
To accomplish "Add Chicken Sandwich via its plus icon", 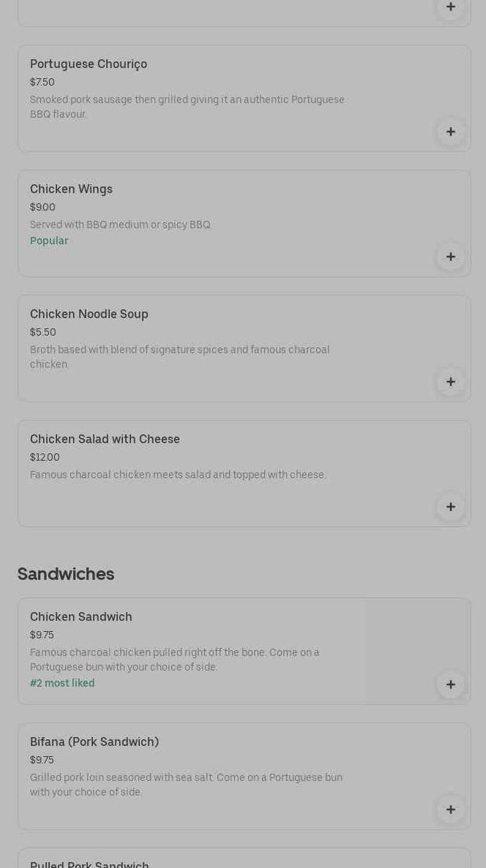I will tap(450, 684).
